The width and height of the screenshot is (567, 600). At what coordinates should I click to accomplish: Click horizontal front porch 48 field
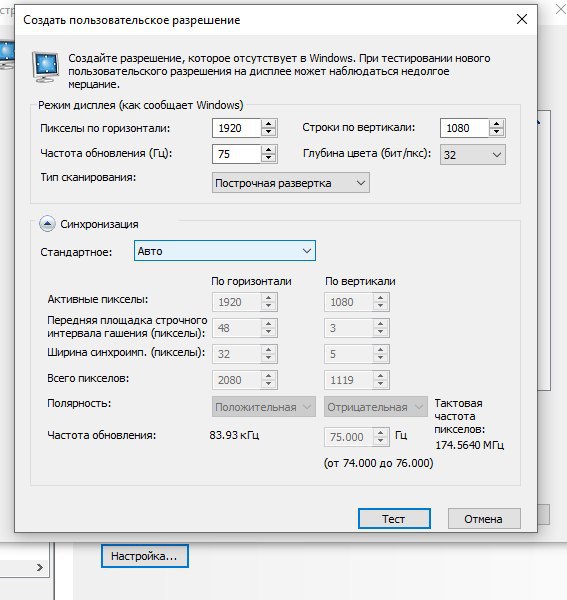pos(237,328)
